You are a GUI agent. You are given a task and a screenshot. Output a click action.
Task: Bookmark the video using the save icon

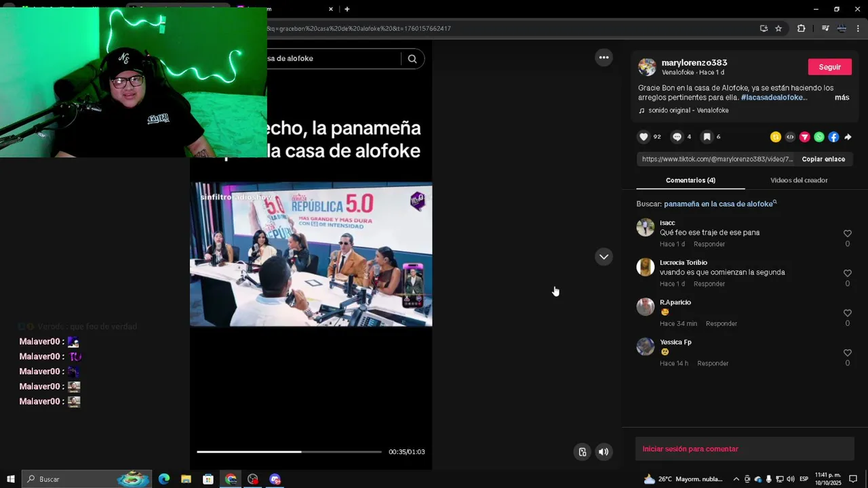pyautogui.click(x=707, y=137)
